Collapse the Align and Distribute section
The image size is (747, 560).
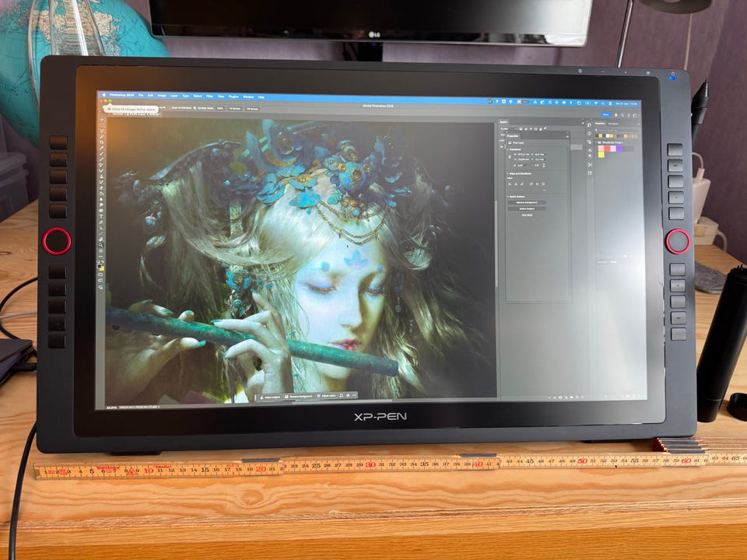(x=507, y=173)
